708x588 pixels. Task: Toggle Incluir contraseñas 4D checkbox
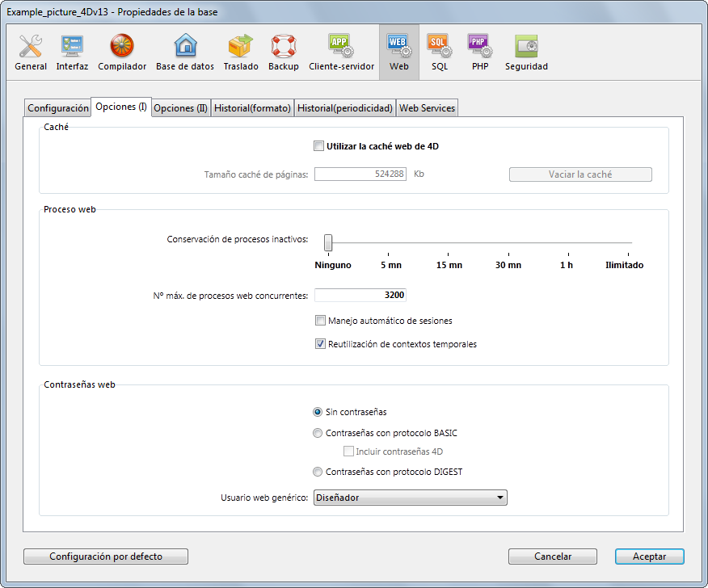click(348, 451)
